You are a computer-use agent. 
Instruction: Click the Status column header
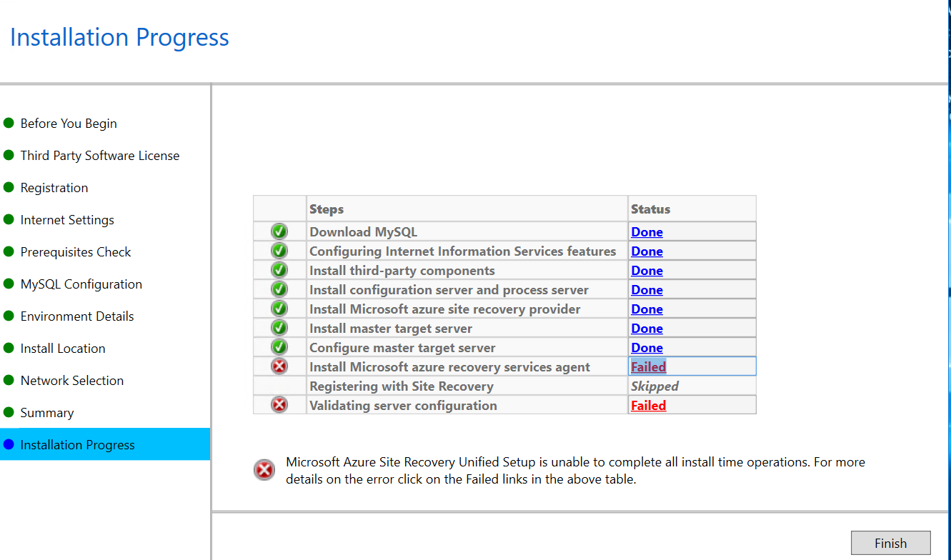(692, 209)
